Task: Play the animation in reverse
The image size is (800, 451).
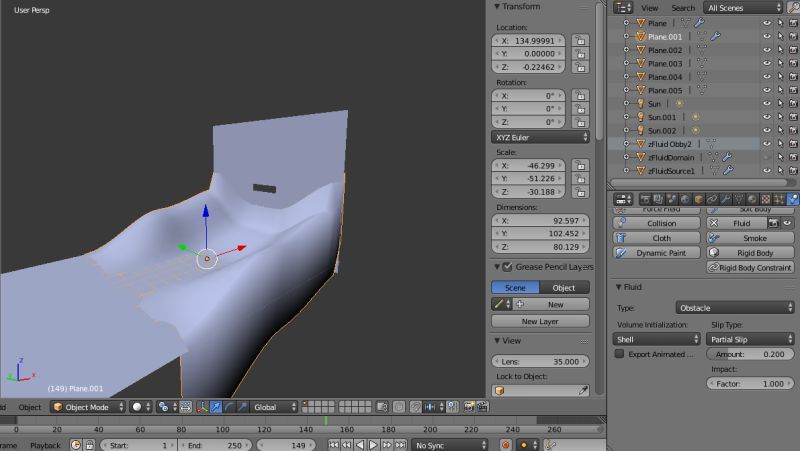Action: click(360, 445)
